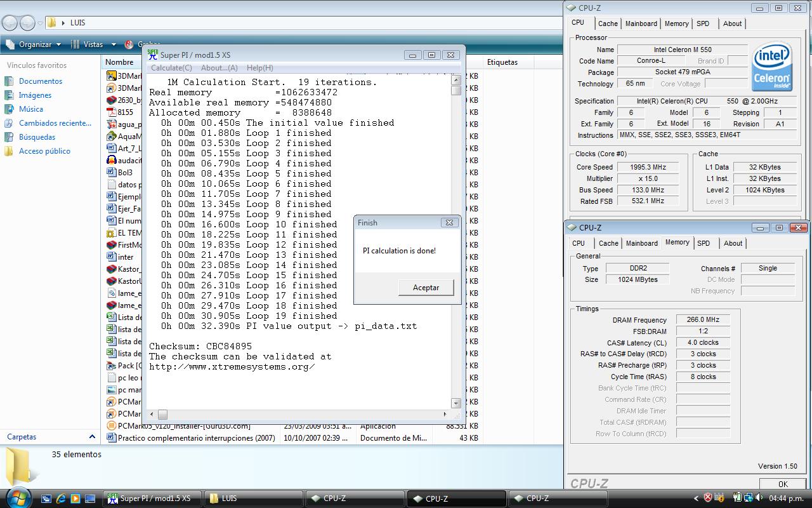Switch to CPU tab in lower CPU-Z window
Viewport: 812px width, 508px height.
pyautogui.click(x=579, y=243)
